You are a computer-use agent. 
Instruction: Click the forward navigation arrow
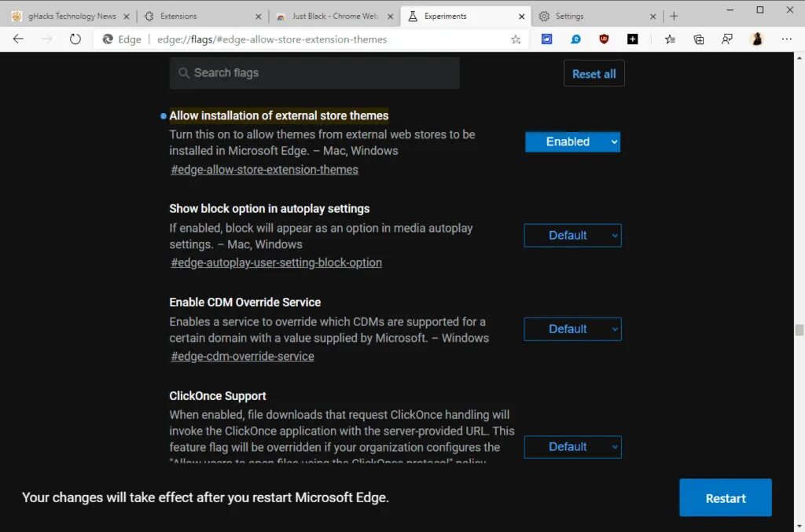click(x=46, y=39)
